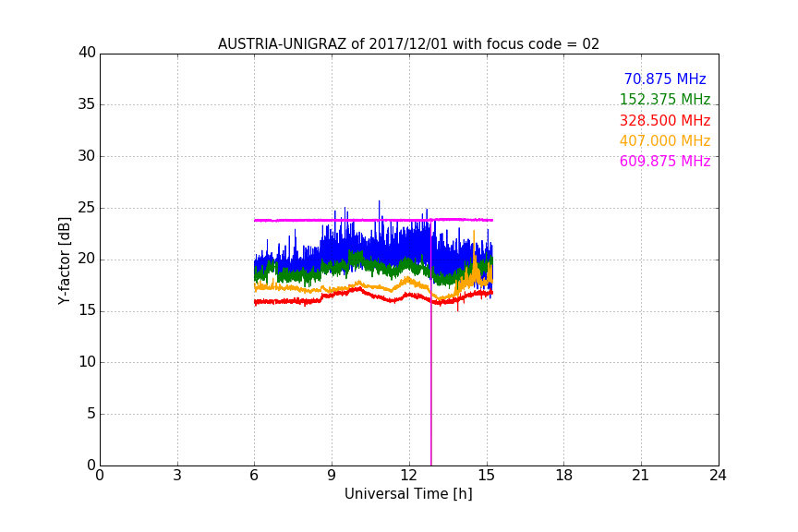Click the 152.375 MHz legend label

click(665, 100)
